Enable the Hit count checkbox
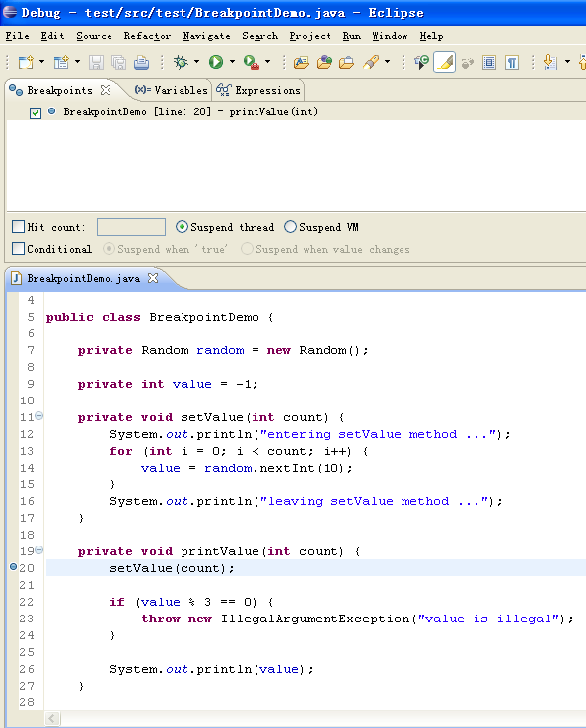 [18, 227]
